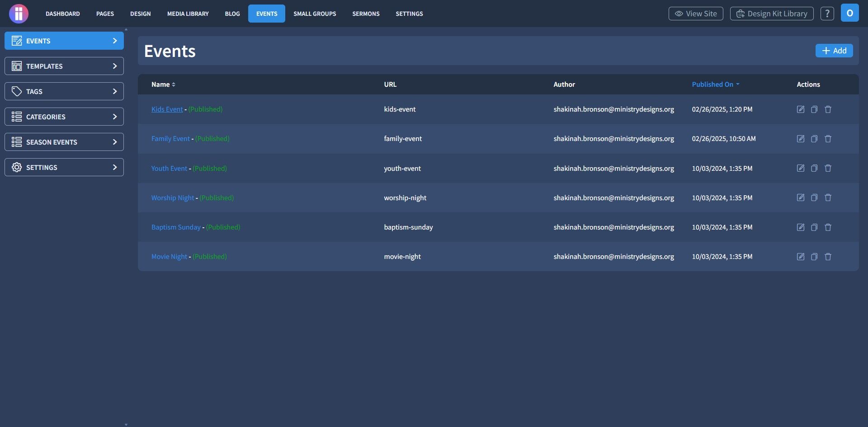Viewport: 868px width, 427px height.
Task: Open edit icon for Worship Night
Action: (800, 197)
